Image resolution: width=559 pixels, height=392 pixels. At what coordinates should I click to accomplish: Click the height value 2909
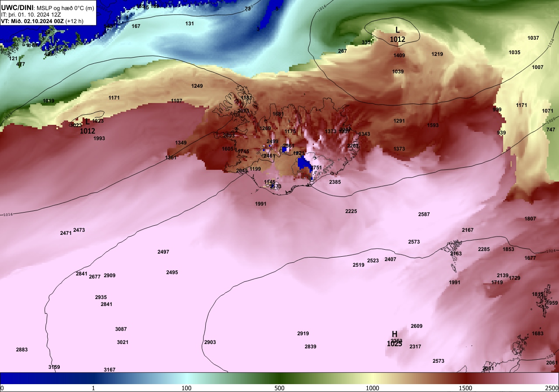[110, 275]
